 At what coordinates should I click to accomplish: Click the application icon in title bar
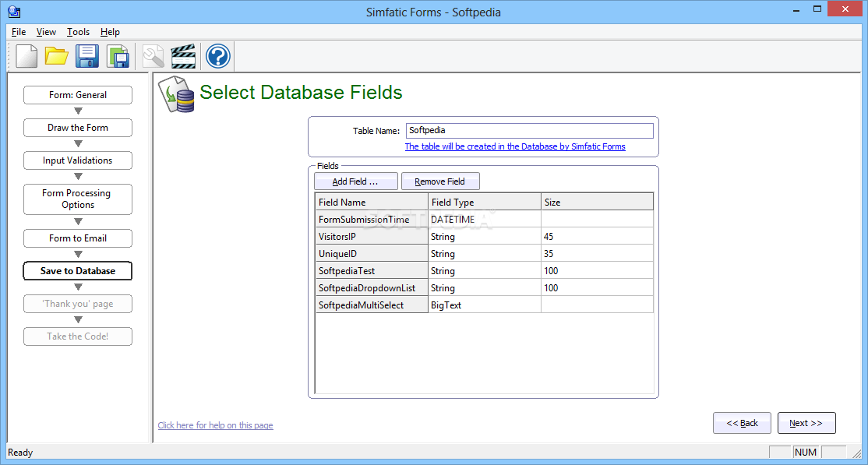pos(14,11)
